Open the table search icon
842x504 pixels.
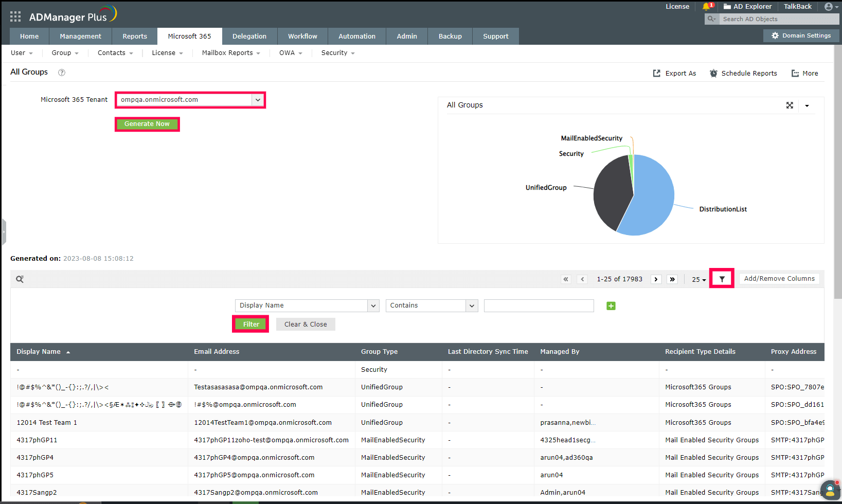pyautogui.click(x=20, y=279)
